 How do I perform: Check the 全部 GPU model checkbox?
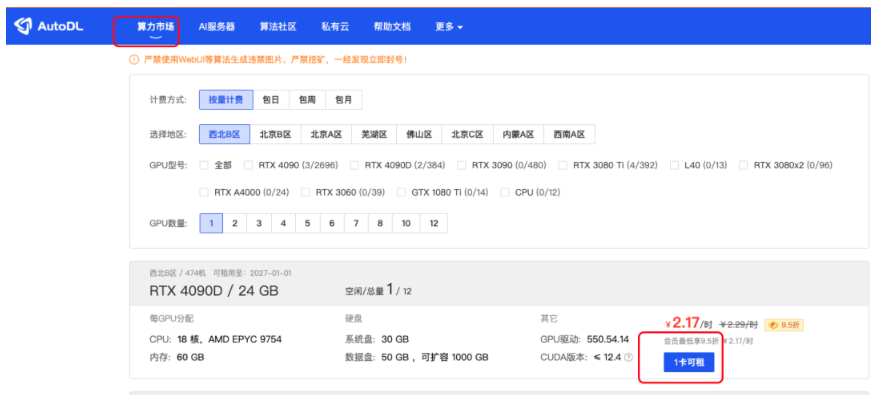(204, 165)
